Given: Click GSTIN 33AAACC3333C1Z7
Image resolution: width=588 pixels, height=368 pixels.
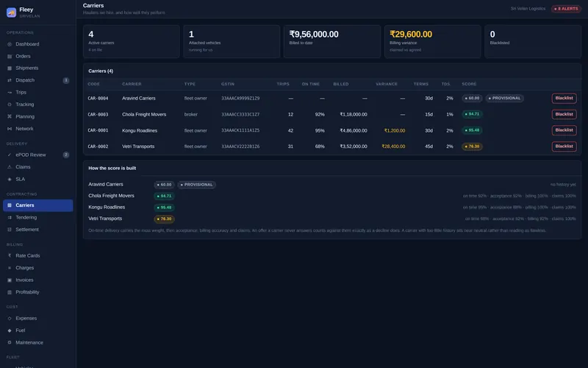Looking at the screenshot, I should point(240,115).
